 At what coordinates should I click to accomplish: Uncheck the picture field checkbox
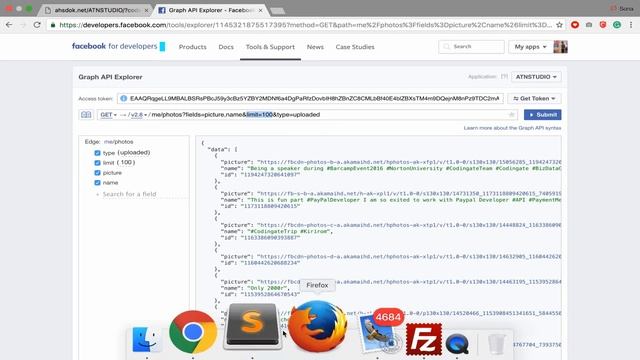tap(97, 173)
